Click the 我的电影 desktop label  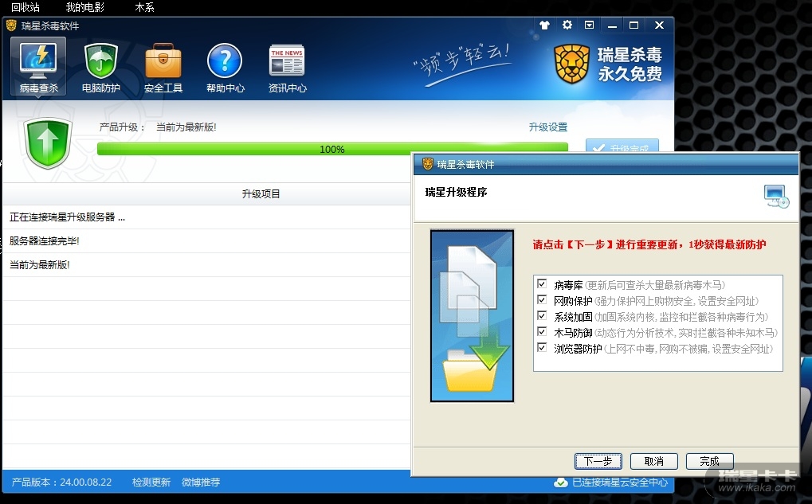85,7
